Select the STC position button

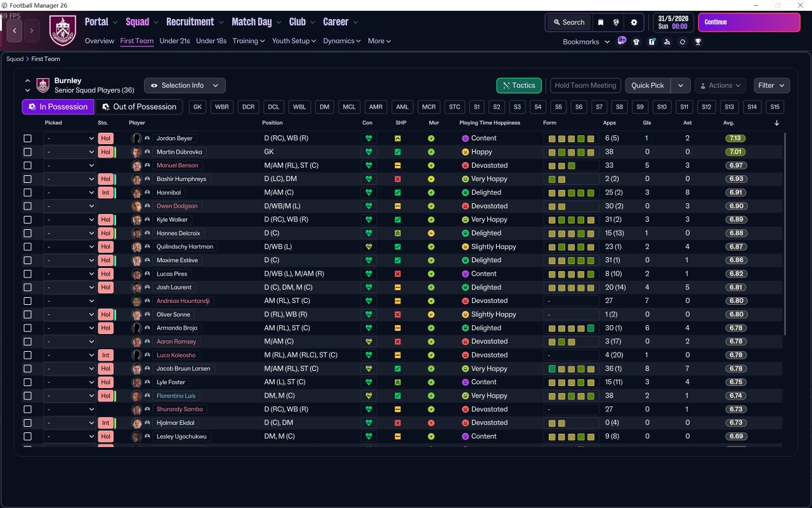click(454, 107)
